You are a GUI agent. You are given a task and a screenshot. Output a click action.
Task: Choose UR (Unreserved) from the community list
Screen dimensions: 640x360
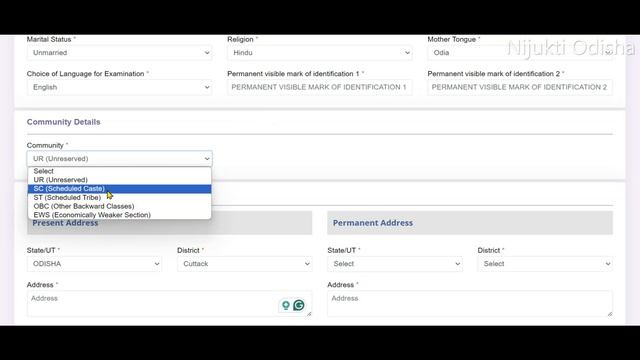119,180
